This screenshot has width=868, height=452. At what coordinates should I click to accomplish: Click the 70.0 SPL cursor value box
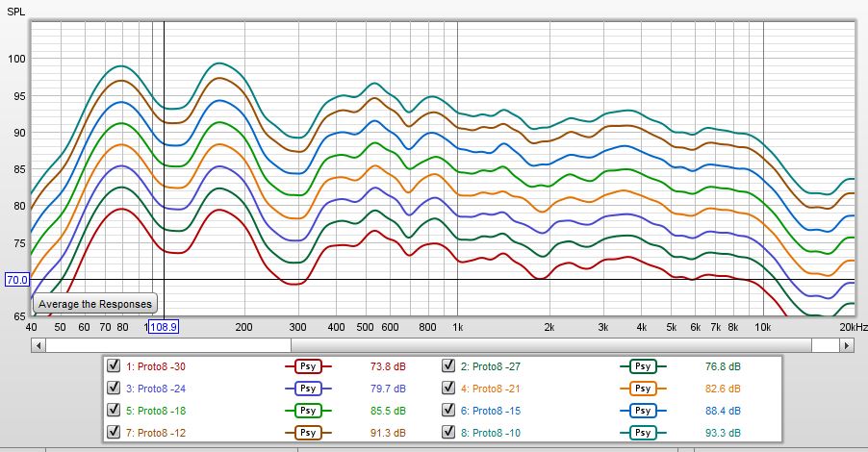[16, 280]
